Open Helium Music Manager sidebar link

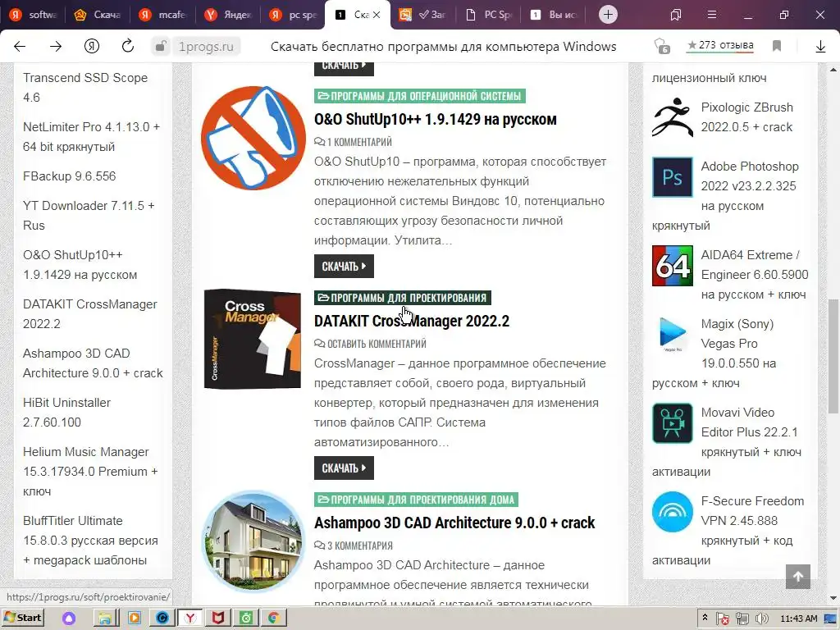point(90,472)
